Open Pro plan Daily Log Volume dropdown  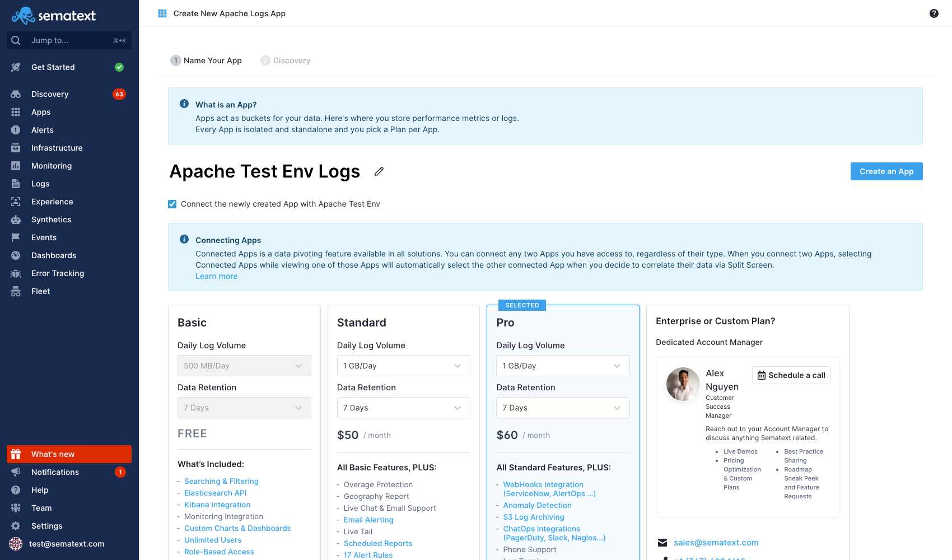pos(563,366)
